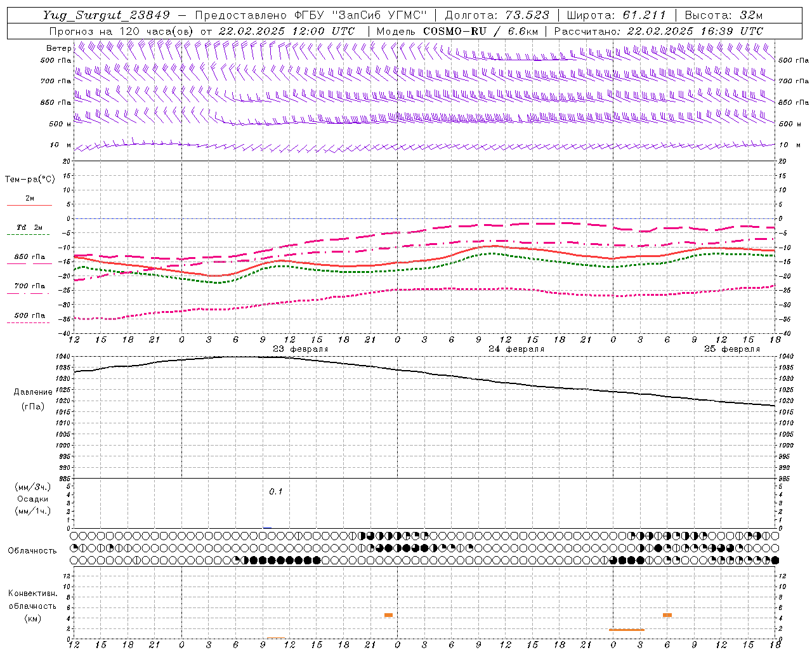Select the Td 2м legend label
Image resolution: width=812 pixels, height=650 pixels.
(30, 227)
